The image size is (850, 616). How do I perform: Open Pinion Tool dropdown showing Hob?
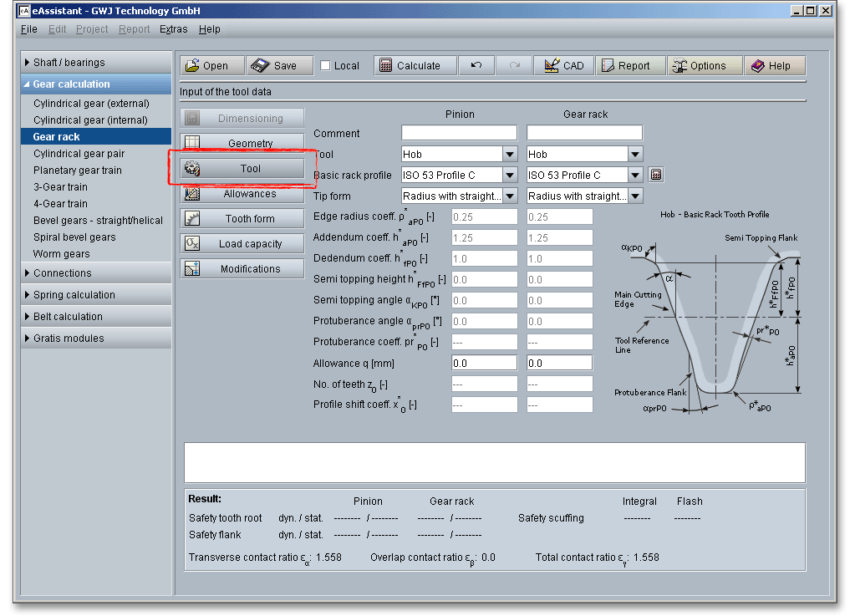pyautogui.click(x=510, y=154)
